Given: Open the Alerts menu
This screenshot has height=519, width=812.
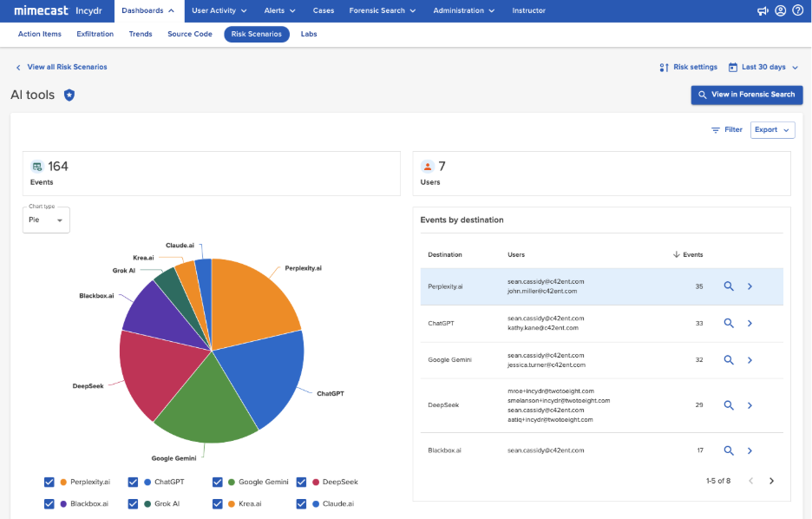Looking at the screenshot, I should coord(279,10).
